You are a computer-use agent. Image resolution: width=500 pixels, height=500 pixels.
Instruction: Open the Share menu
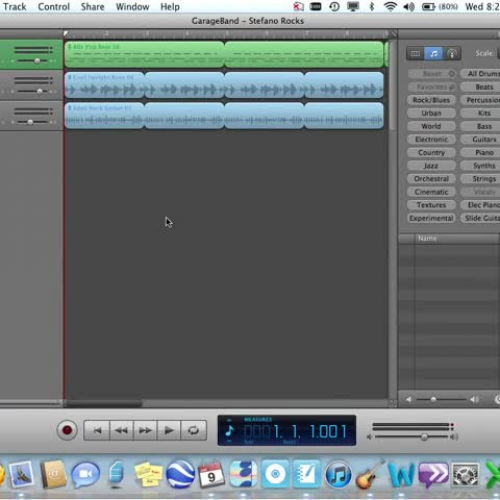coord(92,7)
